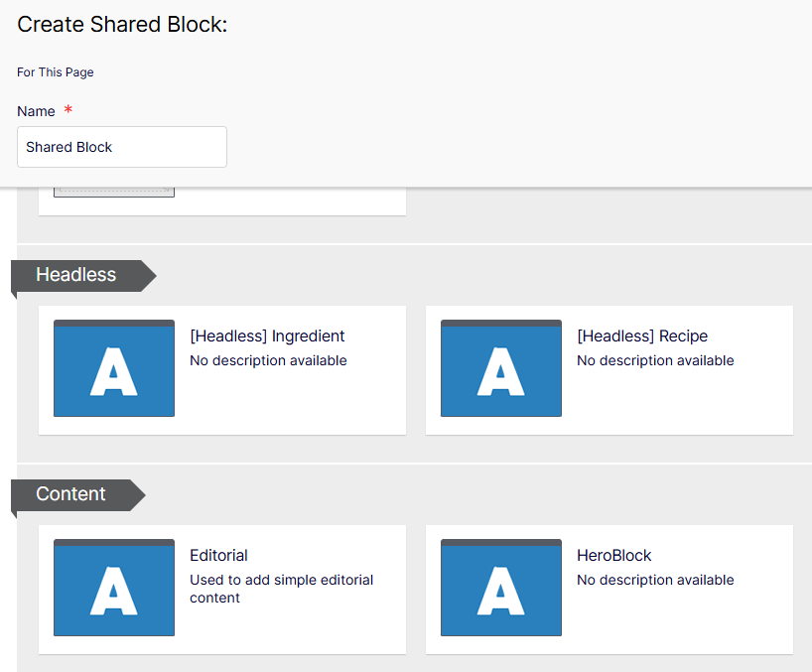Click the "For This Page" label
Screen dimensions: 812x672
(56, 71)
